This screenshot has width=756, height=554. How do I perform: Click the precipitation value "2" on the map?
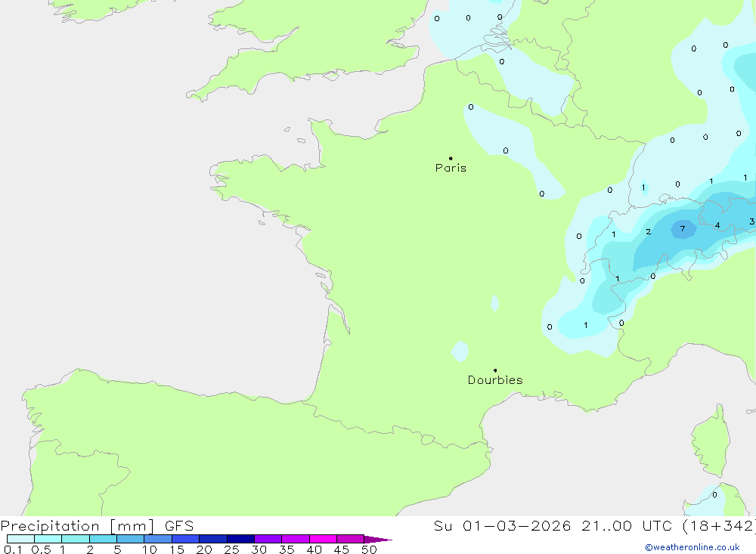point(649,232)
